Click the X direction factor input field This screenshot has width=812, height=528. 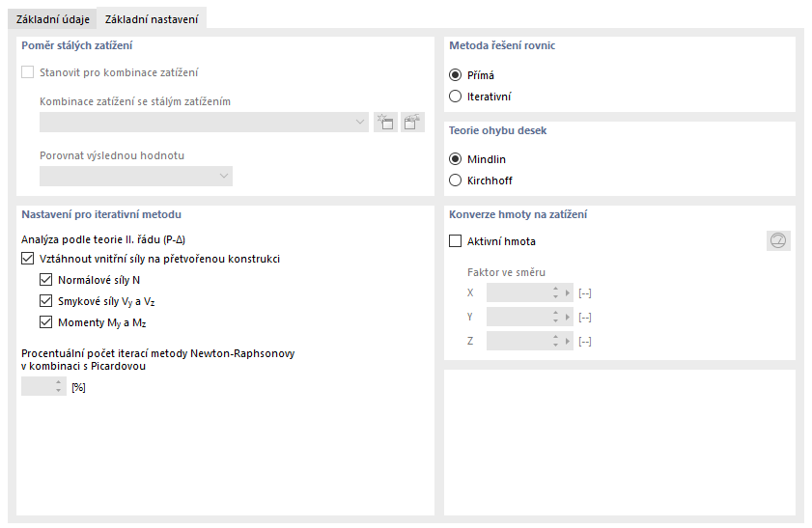pos(518,292)
